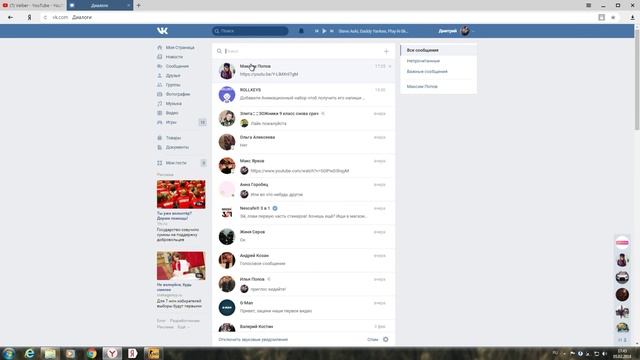
Task: Select the Важные сообщения filter tab
Action: tap(438, 71)
